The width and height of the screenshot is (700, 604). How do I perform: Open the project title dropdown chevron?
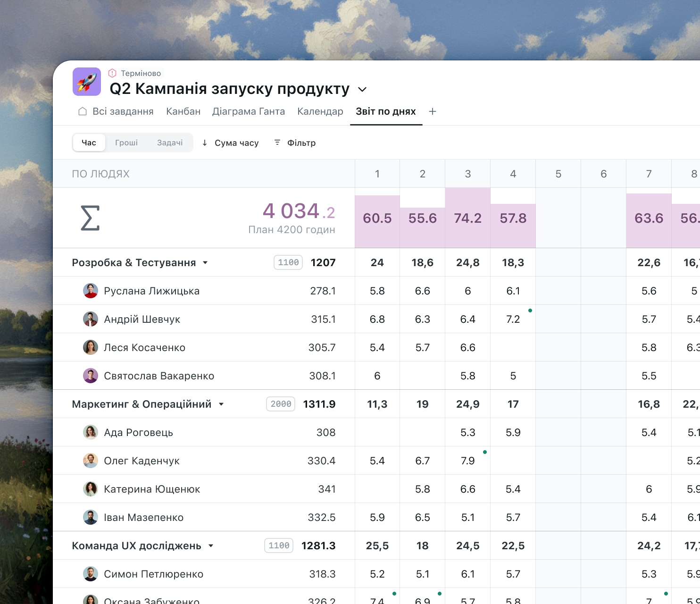tap(362, 89)
